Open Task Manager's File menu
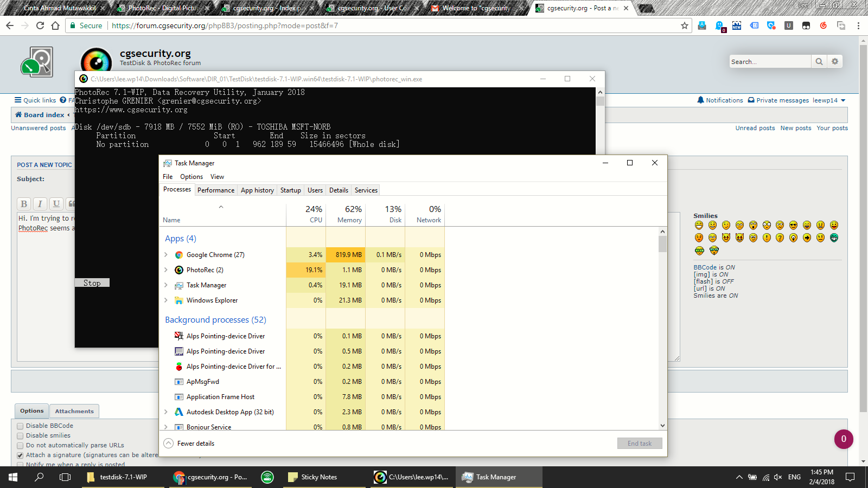868x488 pixels. (x=168, y=177)
